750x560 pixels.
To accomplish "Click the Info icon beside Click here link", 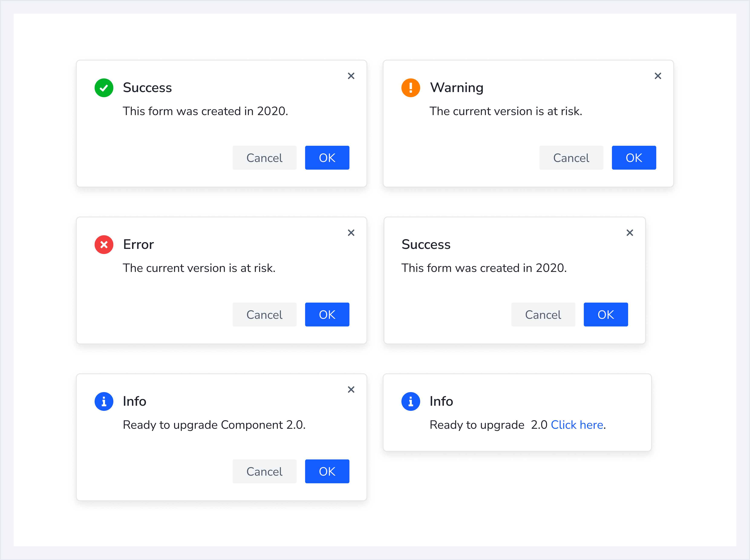I will pyautogui.click(x=410, y=401).
